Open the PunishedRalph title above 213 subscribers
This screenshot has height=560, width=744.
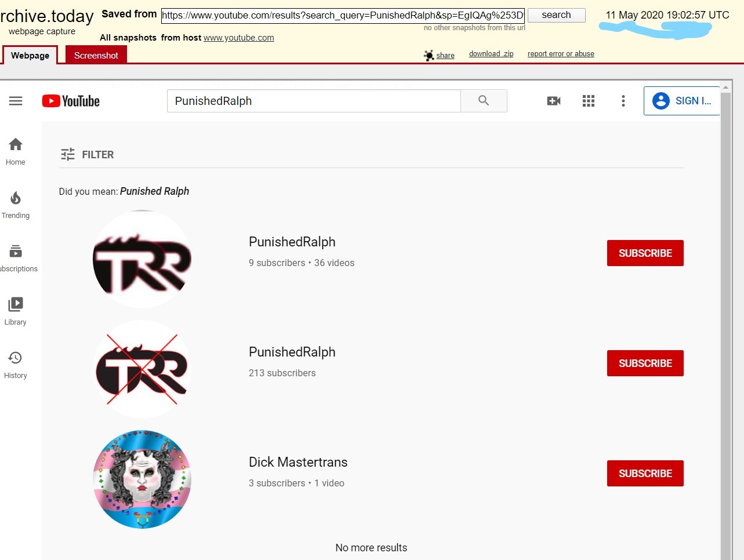[292, 352]
